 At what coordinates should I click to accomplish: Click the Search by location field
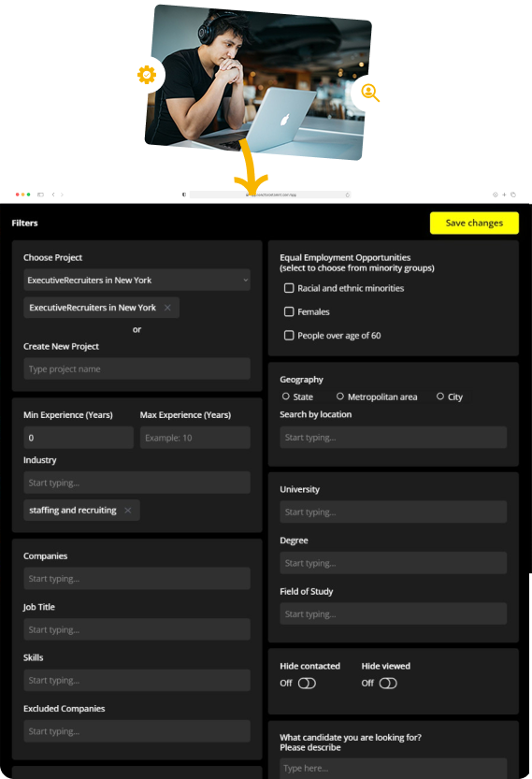[393, 438]
